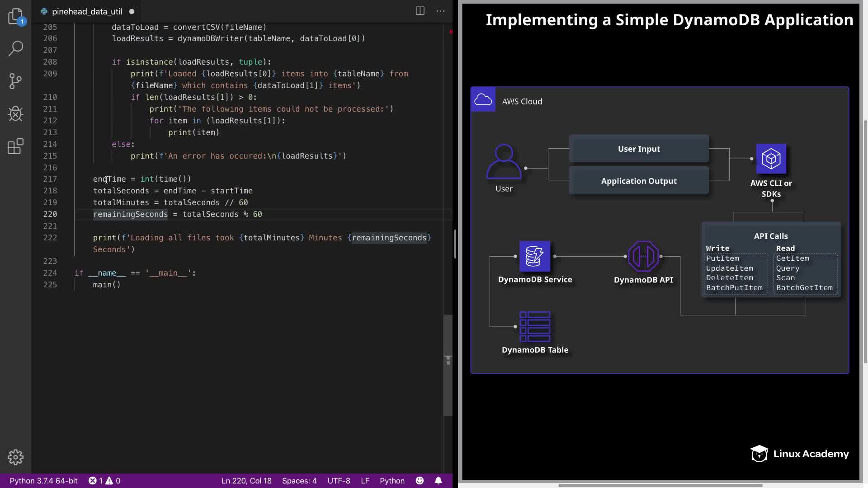Screen dimensions: 868x488
Task: Switch end of line sequence LF
Action: [x=365, y=481]
